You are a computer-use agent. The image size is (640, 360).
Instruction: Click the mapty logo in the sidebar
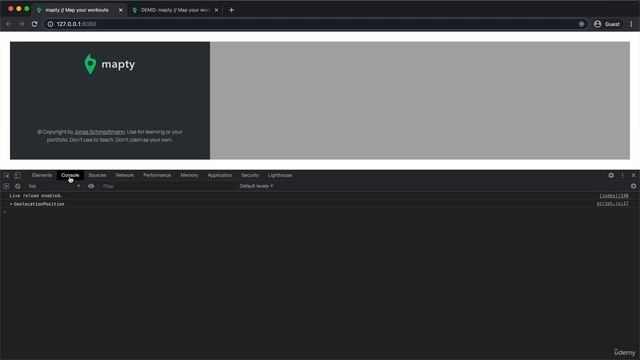(x=109, y=64)
